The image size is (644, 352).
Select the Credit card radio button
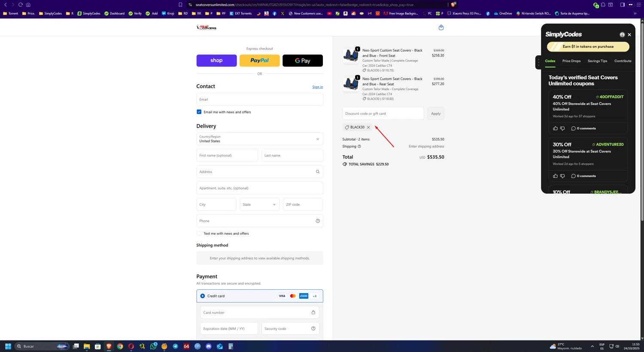[203, 296]
